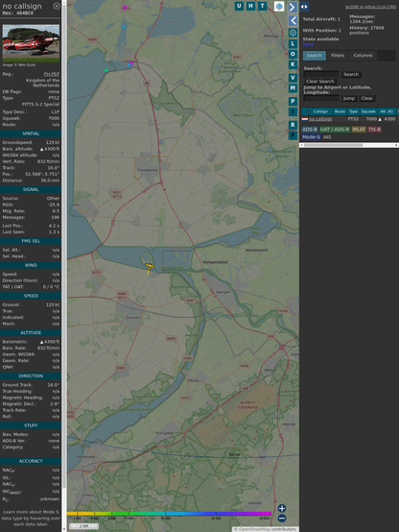The height and width of the screenshot is (532, 399).
Task: Click the Jump to Airport input field
Action: click(x=321, y=98)
